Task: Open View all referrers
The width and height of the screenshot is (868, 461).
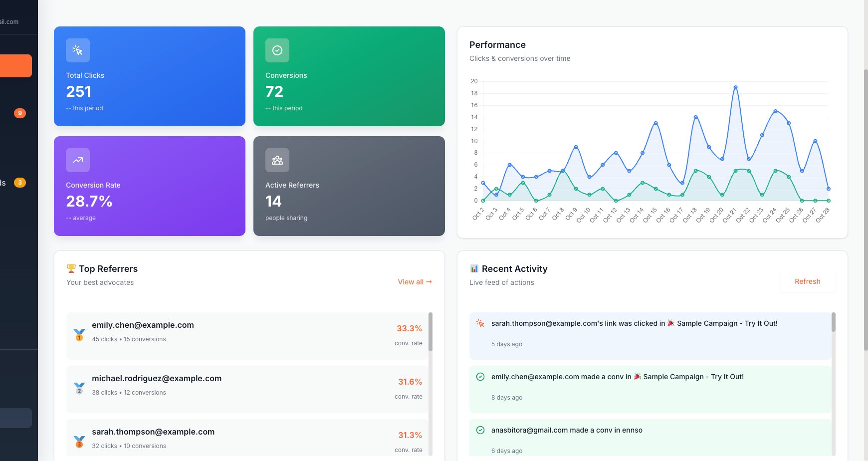Action: [415, 281]
